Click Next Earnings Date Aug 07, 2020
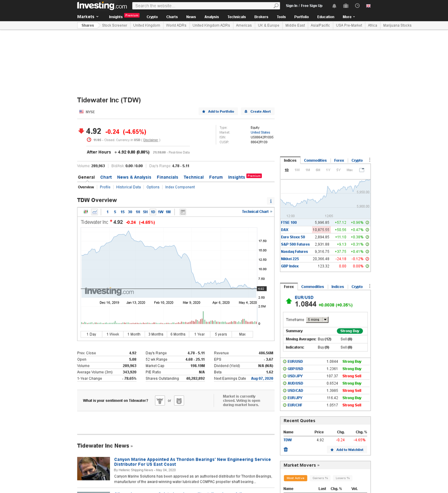This screenshot has height=493, width=448. [x=262, y=379]
